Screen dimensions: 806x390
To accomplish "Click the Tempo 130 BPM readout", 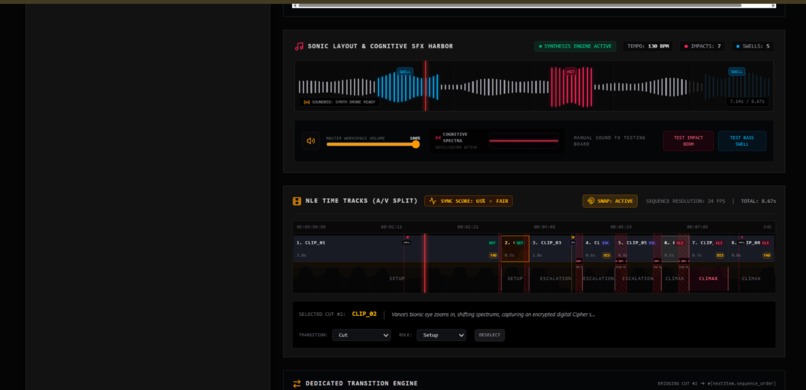I will [648, 46].
